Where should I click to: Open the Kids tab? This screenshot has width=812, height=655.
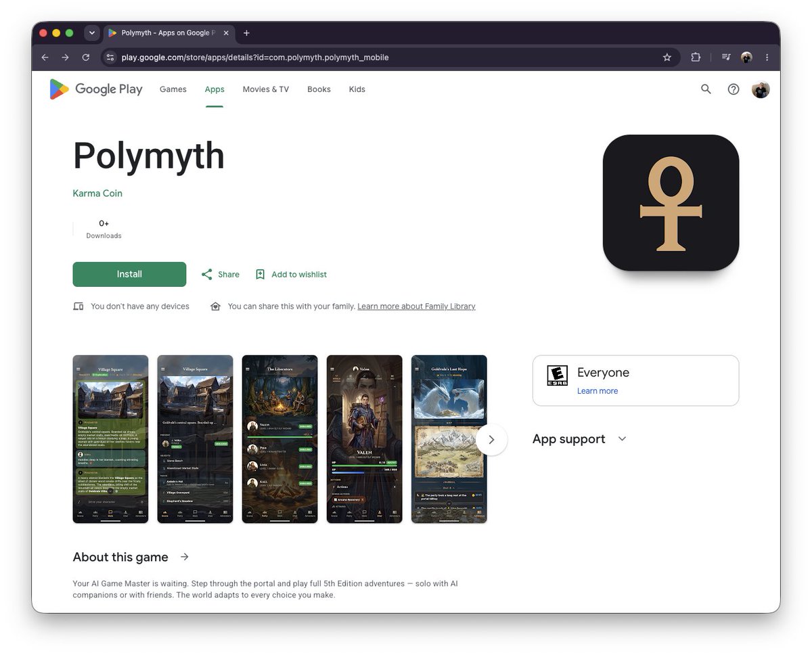coord(357,89)
